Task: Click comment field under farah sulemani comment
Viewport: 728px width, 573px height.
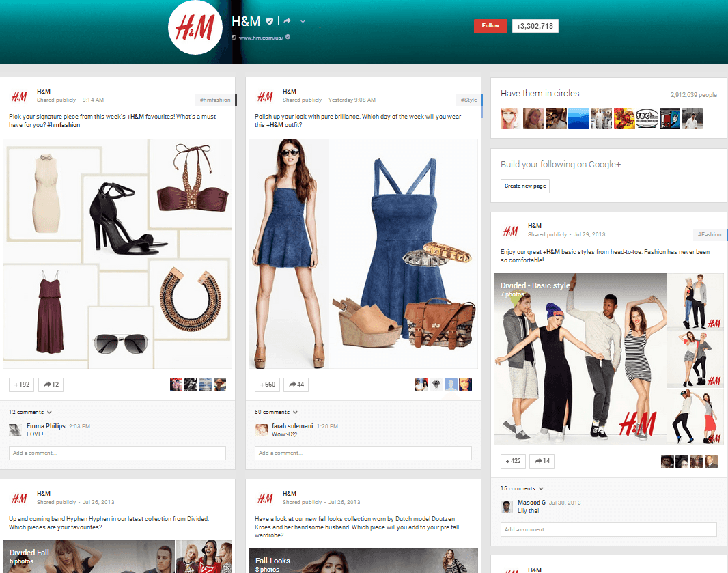Action: point(363,453)
